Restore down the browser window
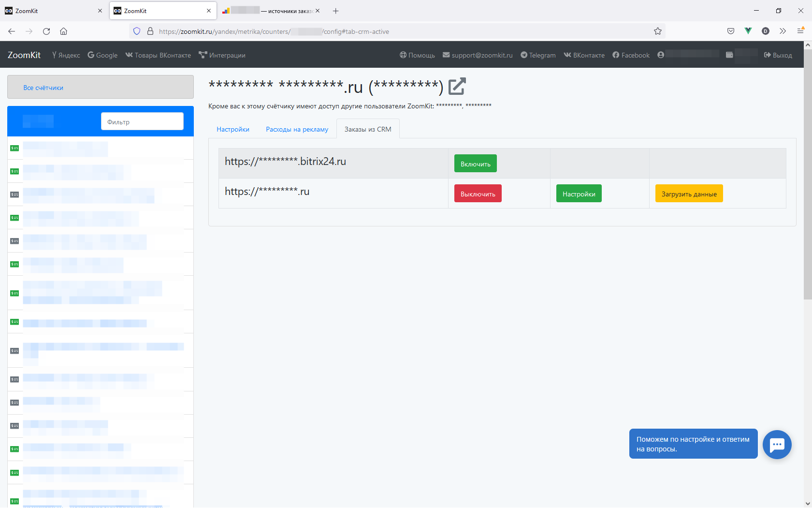 pyautogui.click(x=779, y=11)
